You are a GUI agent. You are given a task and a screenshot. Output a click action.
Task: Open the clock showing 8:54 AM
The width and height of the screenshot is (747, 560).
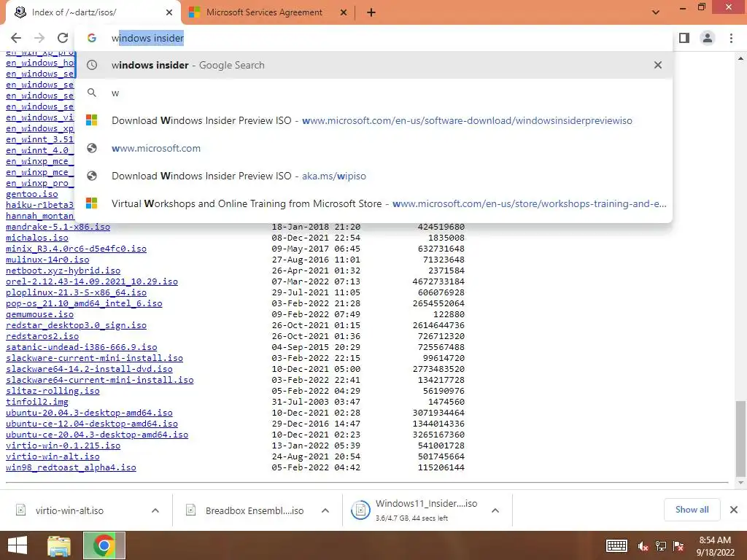715,545
